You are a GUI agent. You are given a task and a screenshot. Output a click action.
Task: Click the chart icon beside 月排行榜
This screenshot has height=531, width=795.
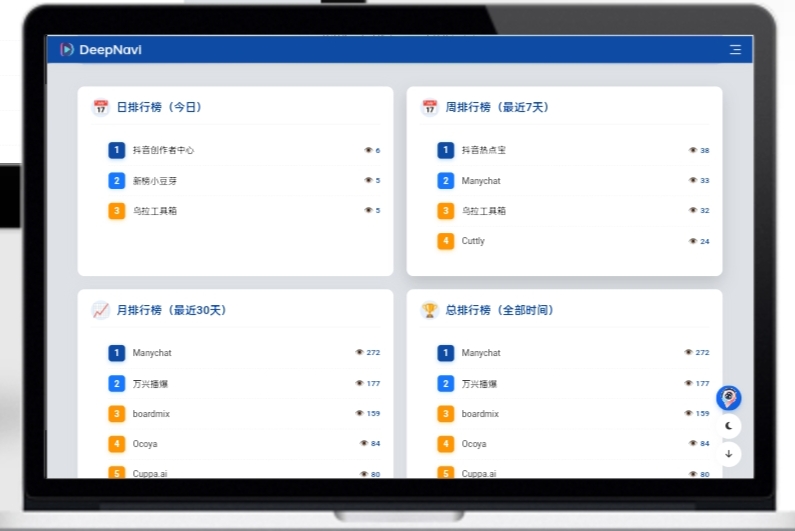[x=100, y=310]
